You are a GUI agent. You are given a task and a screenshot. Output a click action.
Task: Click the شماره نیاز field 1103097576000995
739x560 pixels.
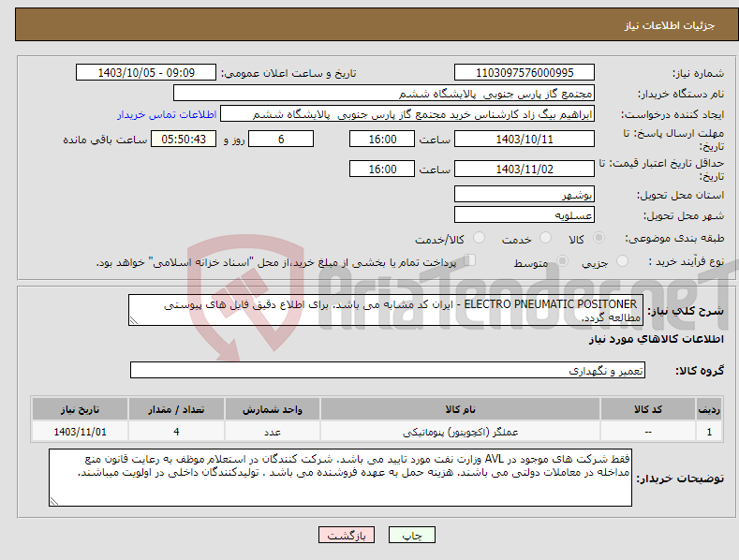tap(525, 73)
